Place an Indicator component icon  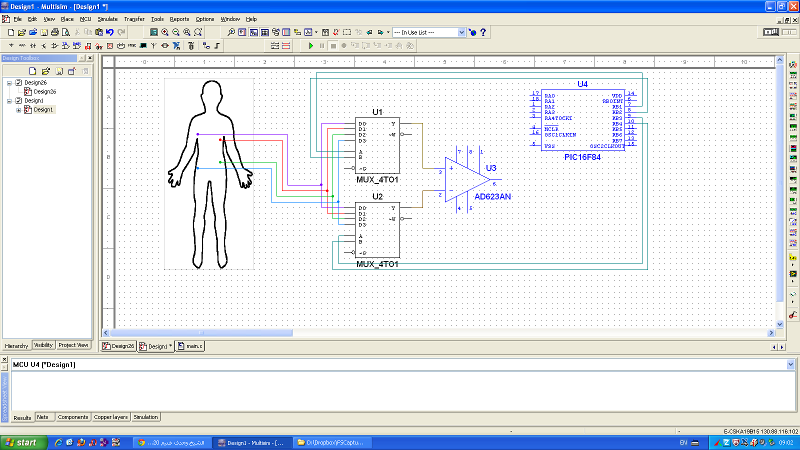tap(110, 46)
